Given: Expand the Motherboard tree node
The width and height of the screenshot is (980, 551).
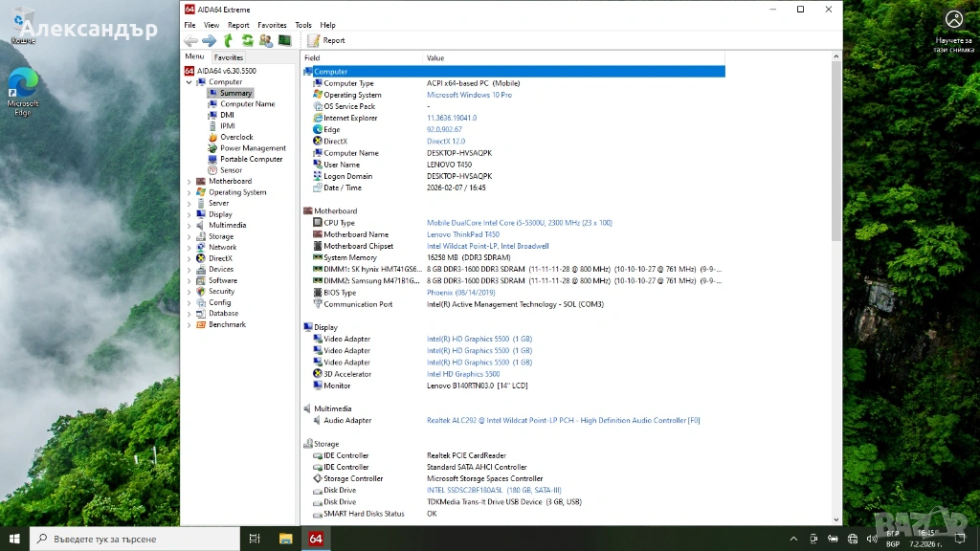Looking at the screenshot, I should coord(189,181).
